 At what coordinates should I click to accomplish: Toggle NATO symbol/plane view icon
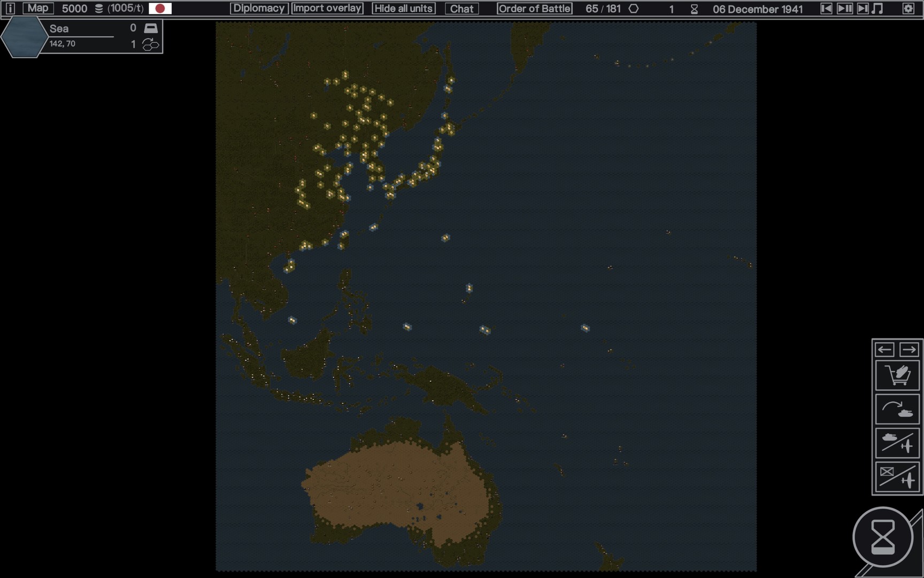(897, 477)
